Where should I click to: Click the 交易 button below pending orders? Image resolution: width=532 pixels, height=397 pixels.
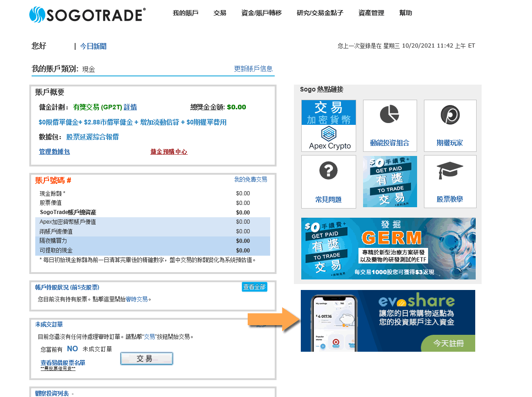(147, 358)
